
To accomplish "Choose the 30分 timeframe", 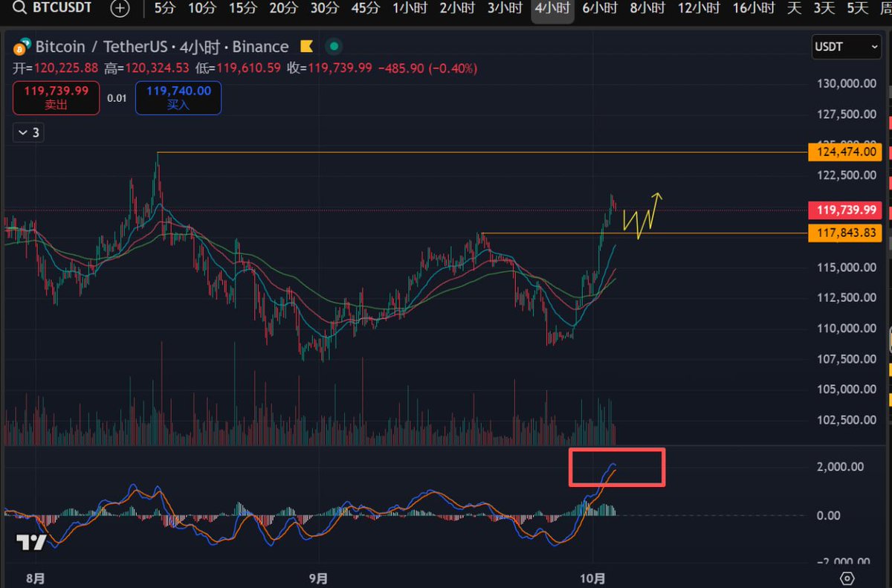I will click(x=324, y=9).
